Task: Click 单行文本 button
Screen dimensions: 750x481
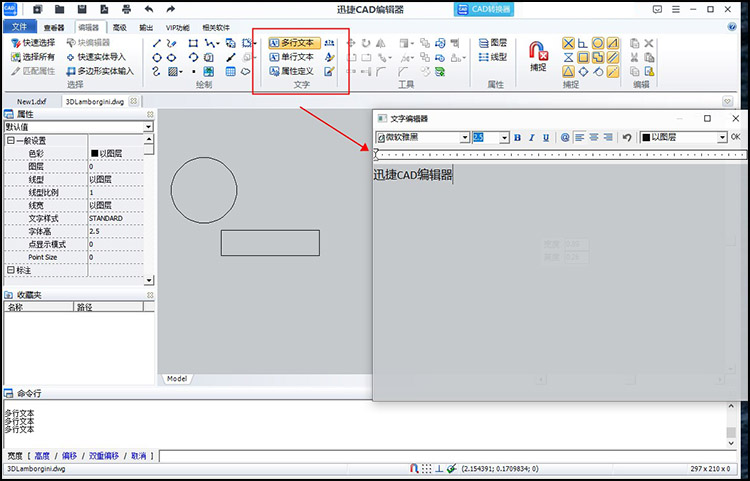Action: point(292,57)
